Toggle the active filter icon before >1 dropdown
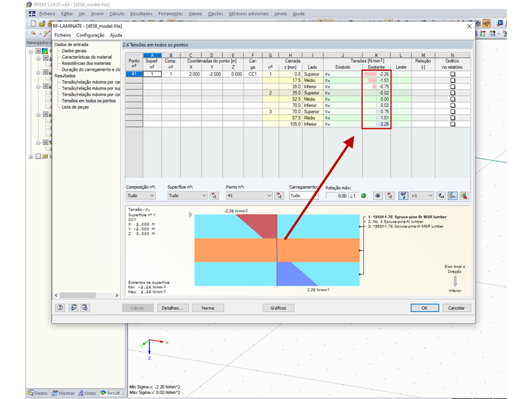The height and width of the screenshot is (399, 532). 403,196
